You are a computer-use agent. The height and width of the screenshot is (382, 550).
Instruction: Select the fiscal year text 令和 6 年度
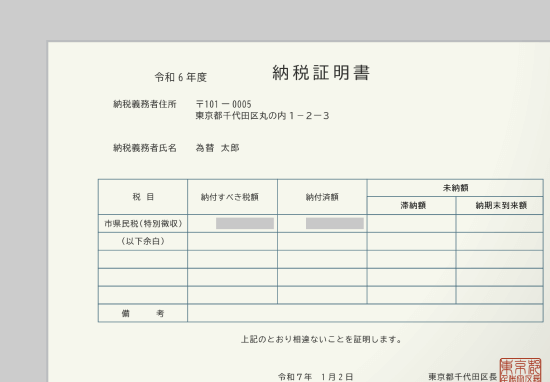(x=181, y=77)
